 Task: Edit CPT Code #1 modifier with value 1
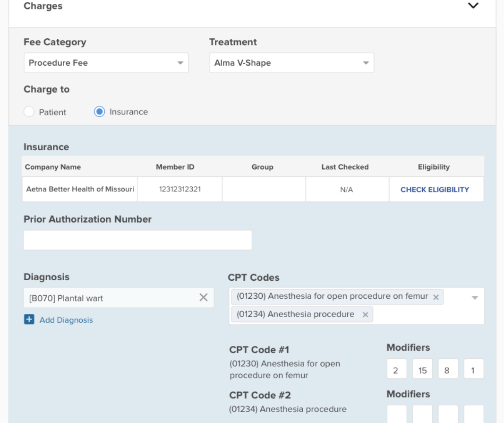474,369
